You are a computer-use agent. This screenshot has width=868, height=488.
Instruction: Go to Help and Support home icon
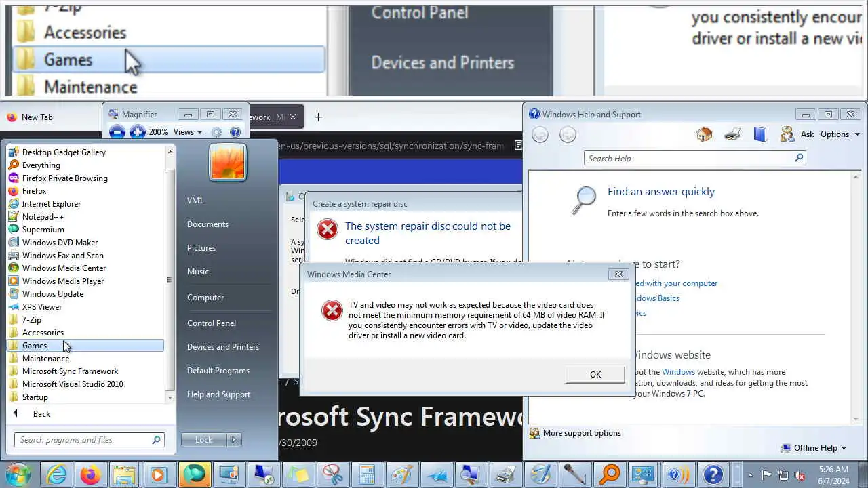705,134
